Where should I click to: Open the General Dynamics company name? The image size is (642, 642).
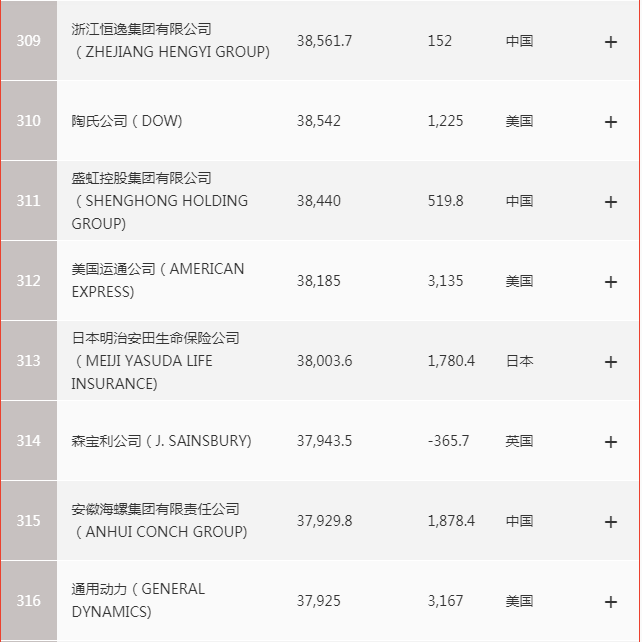138,601
